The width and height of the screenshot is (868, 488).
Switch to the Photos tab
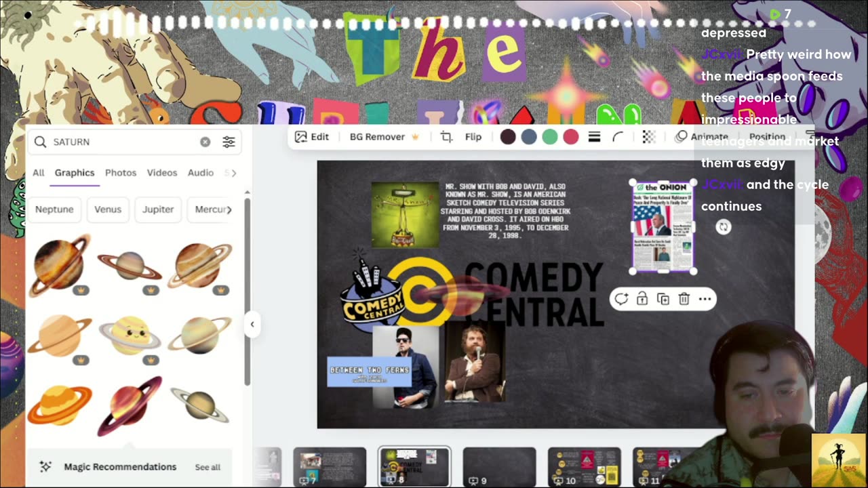click(121, 173)
